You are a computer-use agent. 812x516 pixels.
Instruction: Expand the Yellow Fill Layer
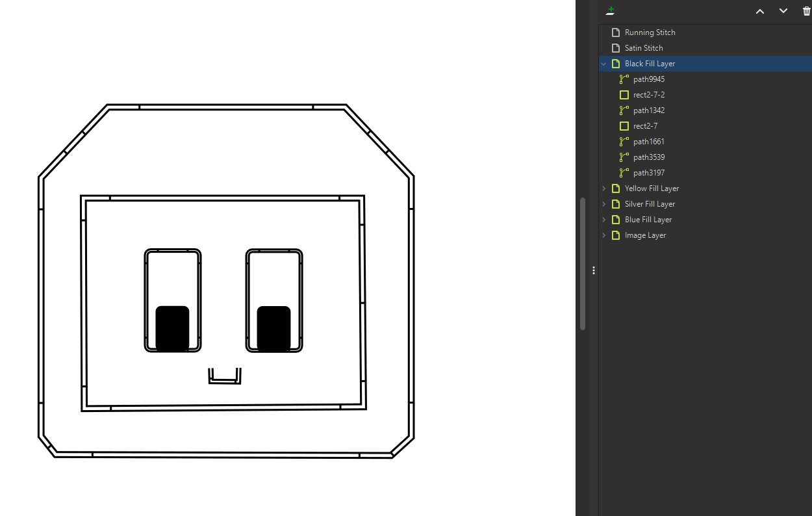coord(603,188)
